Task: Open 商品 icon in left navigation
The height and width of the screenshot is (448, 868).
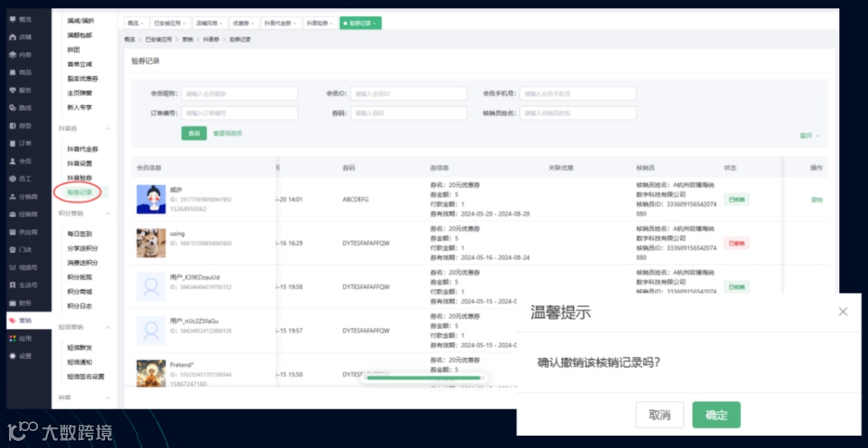Action: point(13,72)
